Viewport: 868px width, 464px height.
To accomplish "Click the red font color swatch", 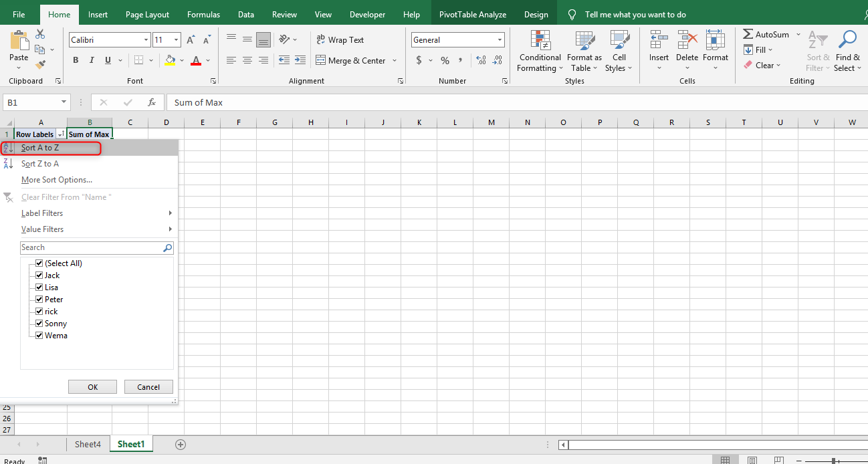I will point(196,61).
